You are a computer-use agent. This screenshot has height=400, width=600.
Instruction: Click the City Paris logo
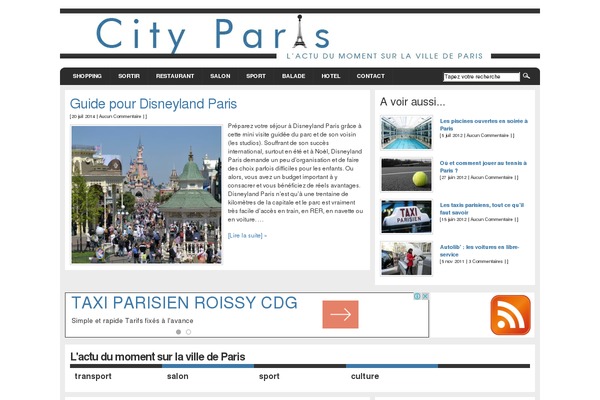pos(212,34)
